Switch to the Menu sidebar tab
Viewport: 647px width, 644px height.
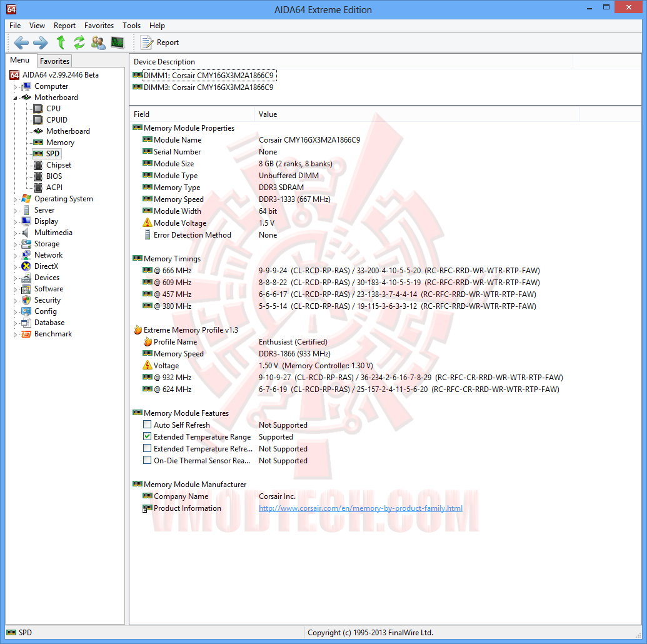point(20,60)
